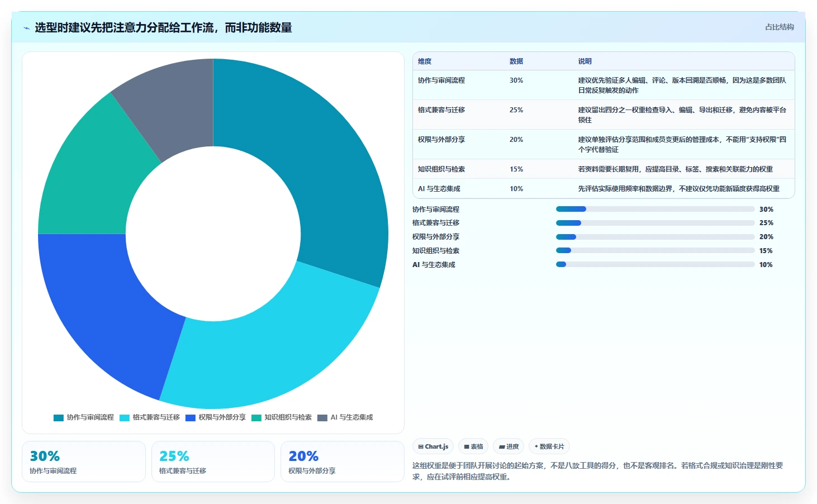Viewport: 817px width, 504px height.
Task: Toggle 格式兼容与迁移 legend color box
Action: click(125, 417)
